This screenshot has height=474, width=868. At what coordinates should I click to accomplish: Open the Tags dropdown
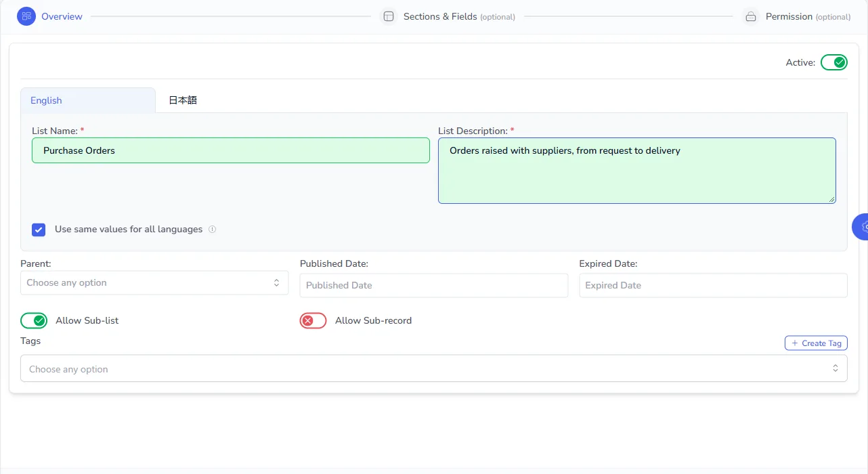434,369
